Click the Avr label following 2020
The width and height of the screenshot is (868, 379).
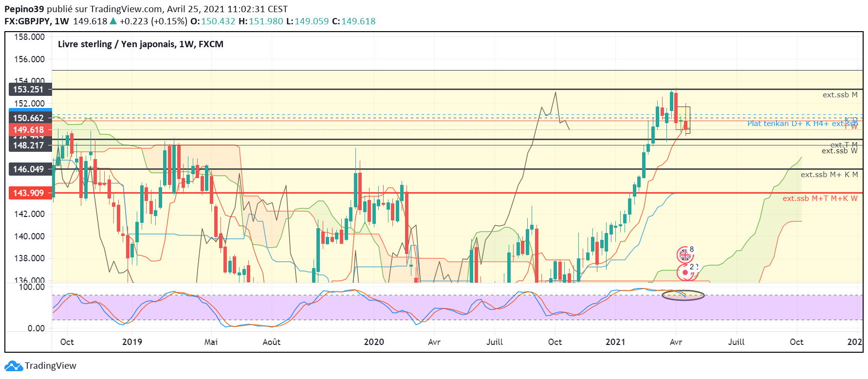pyautogui.click(x=434, y=342)
